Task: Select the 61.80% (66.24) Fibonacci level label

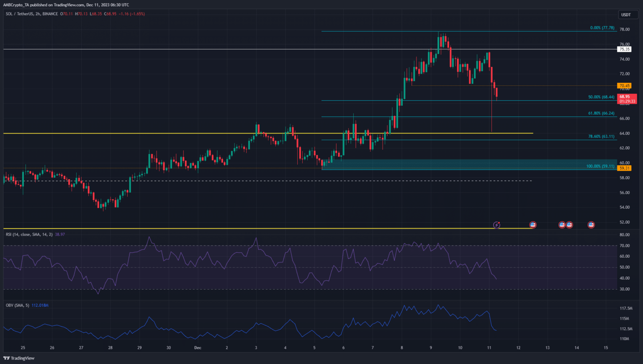Action: pos(601,113)
